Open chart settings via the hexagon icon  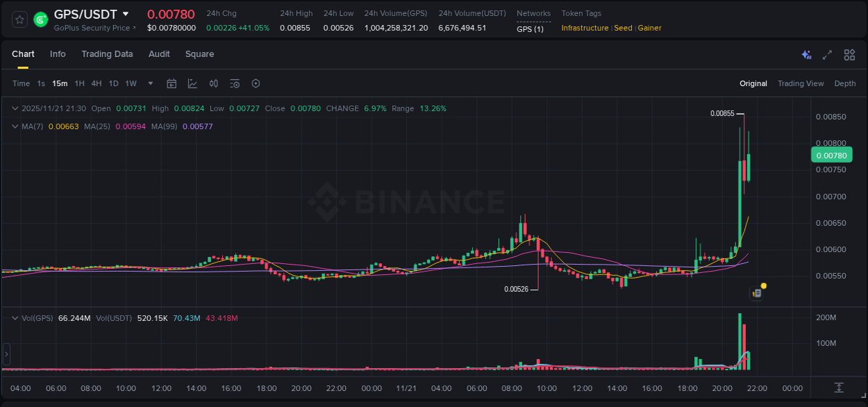tap(256, 83)
